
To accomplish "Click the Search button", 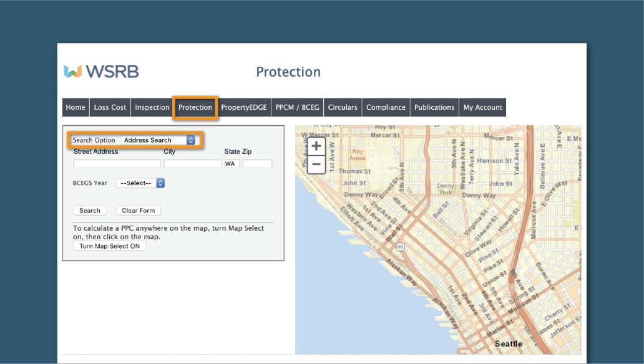I will [x=89, y=210].
